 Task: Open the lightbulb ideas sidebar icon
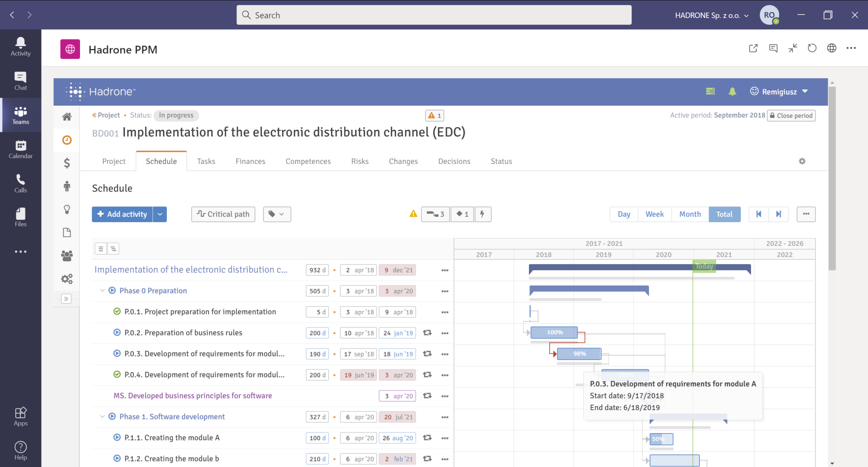pos(67,210)
